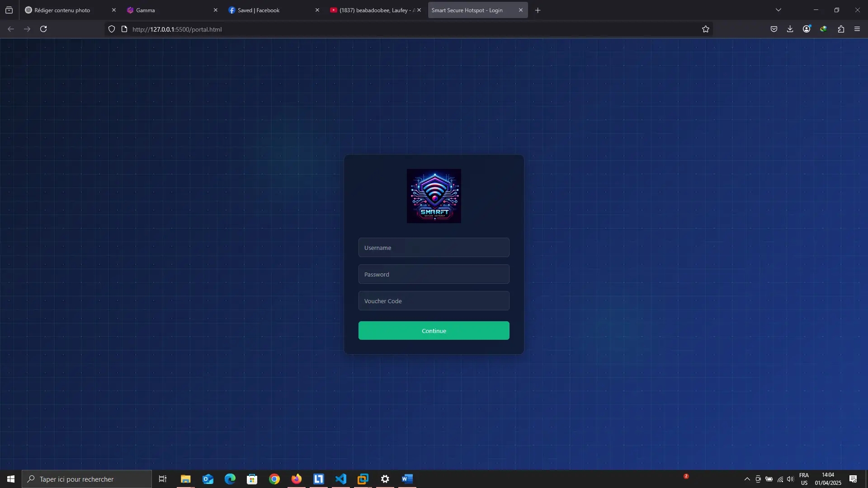This screenshot has width=868, height=488.
Task: Open the Firefox account icon
Action: click(x=807, y=29)
